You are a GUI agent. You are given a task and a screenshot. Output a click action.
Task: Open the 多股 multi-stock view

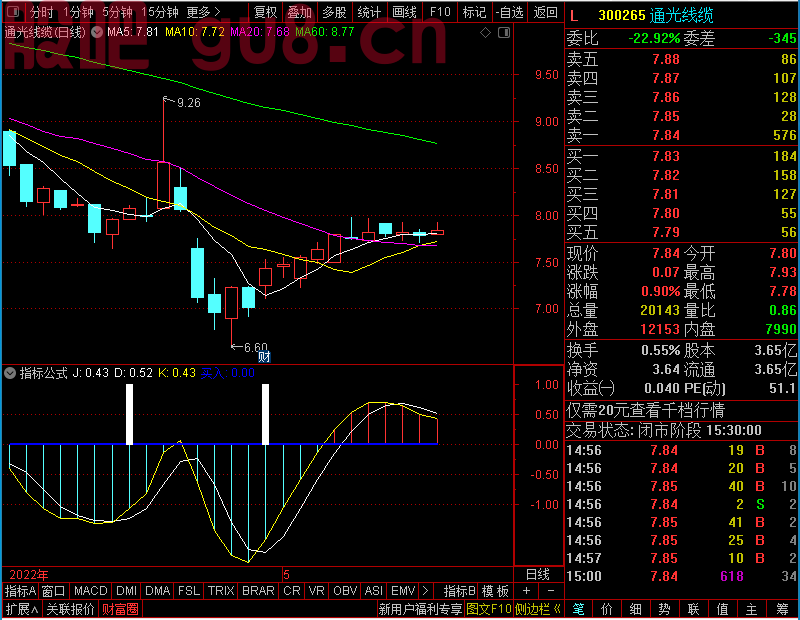point(334,12)
